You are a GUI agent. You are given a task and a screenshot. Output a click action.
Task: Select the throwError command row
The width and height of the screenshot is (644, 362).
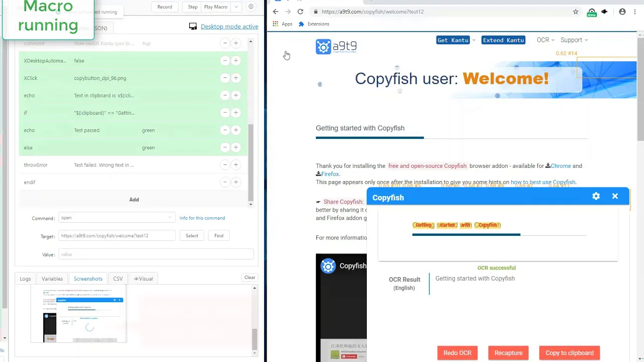(x=134, y=165)
